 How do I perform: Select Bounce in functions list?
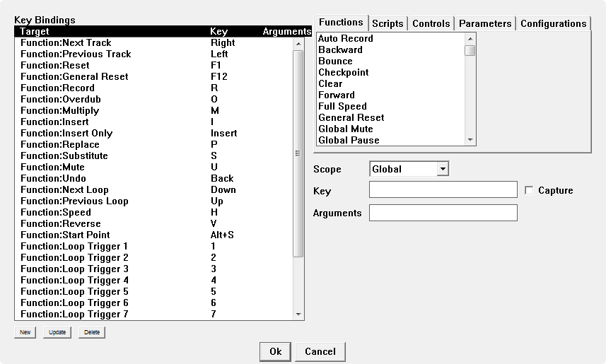(x=391, y=61)
